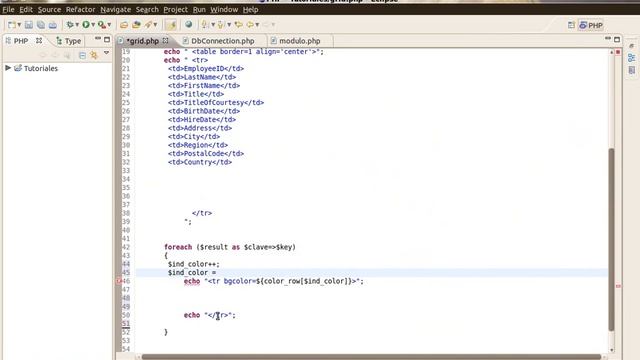Click the editor's horizontal scrollbar
The image size is (640, 360).
(371, 357)
